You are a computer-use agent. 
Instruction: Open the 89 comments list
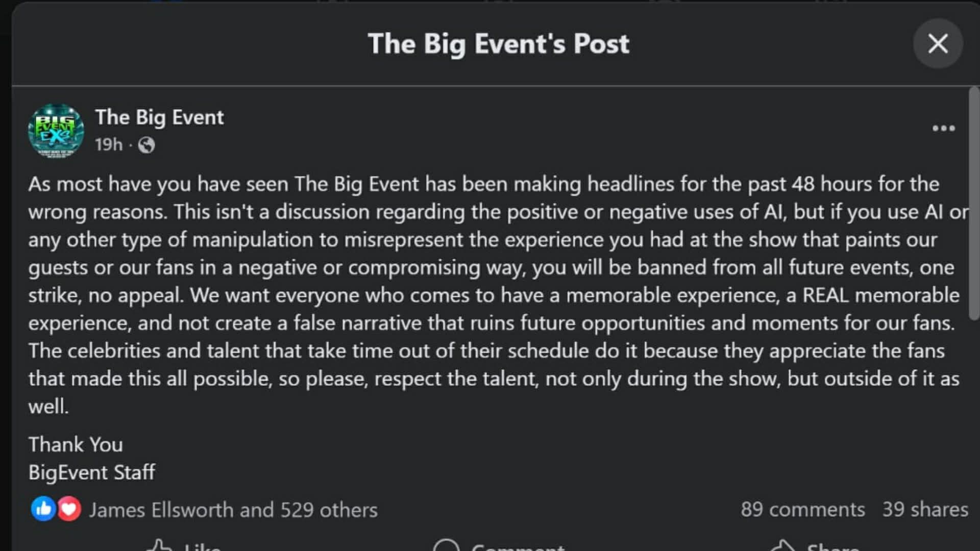coord(803,509)
